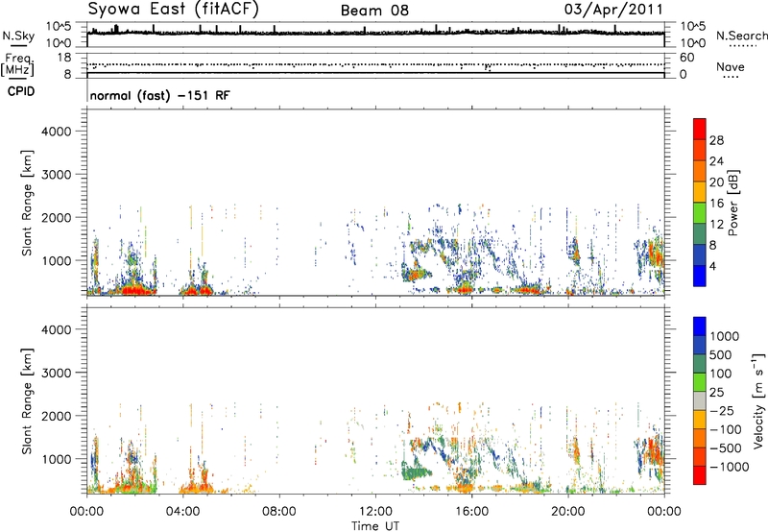This screenshot has width=768, height=532.
Task: Click the '28' value on Power colorbar
Action: pyautogui.click(x=716, y=140)
